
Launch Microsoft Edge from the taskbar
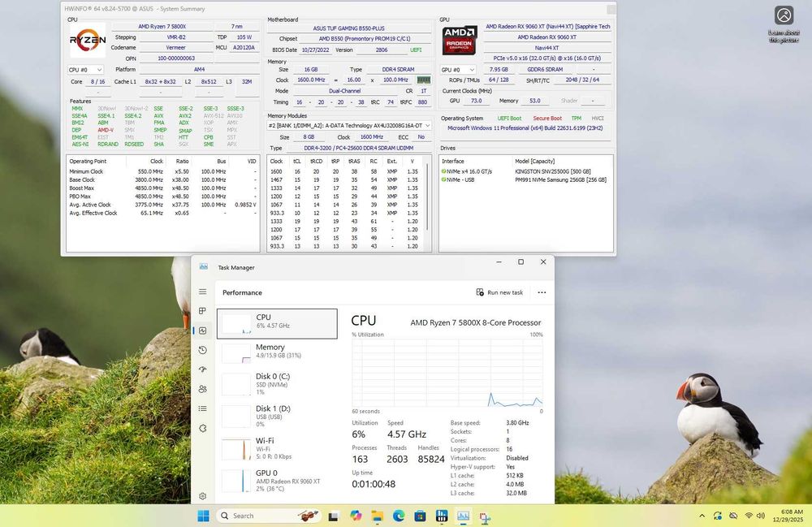pyautogui.click(x=398, y=516)
